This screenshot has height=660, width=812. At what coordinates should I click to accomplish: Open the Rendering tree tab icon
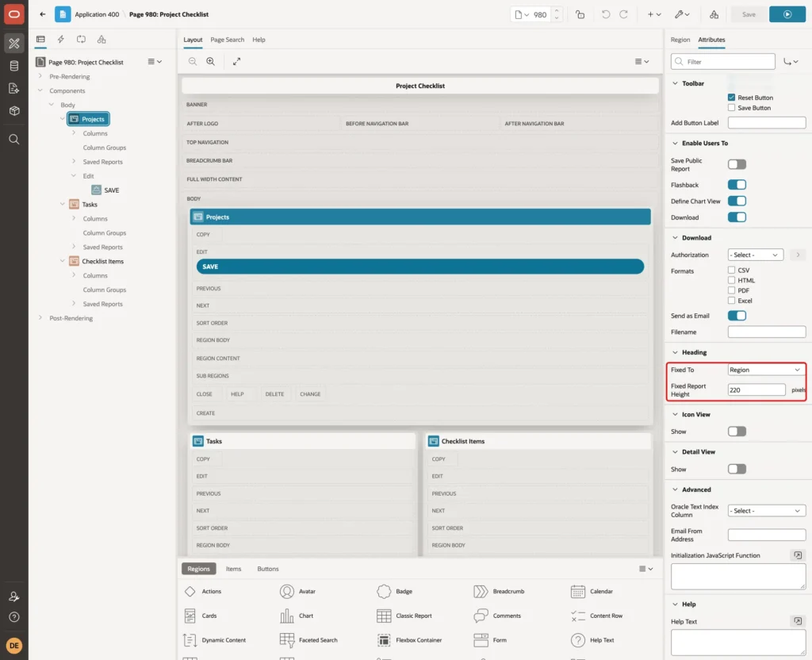click(40, 40)
